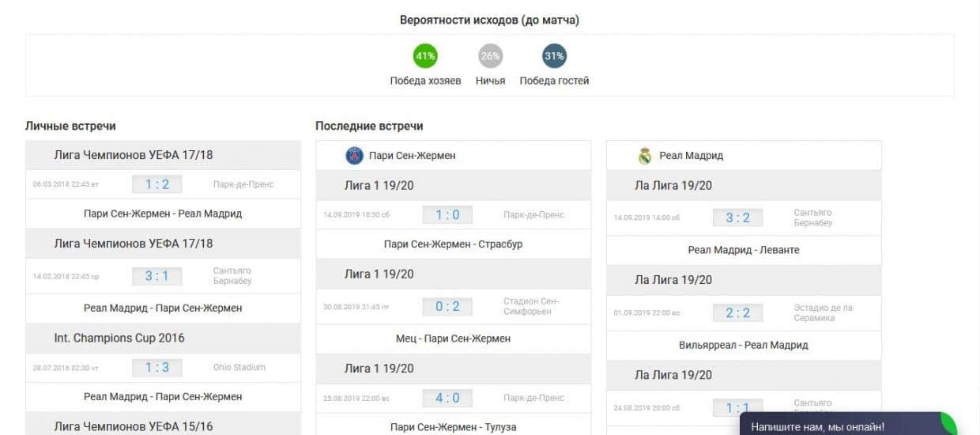Open the 14.02.2018 'Реал Мадрид - Пари Сен-Жермен' match

(x=163, y=308)
